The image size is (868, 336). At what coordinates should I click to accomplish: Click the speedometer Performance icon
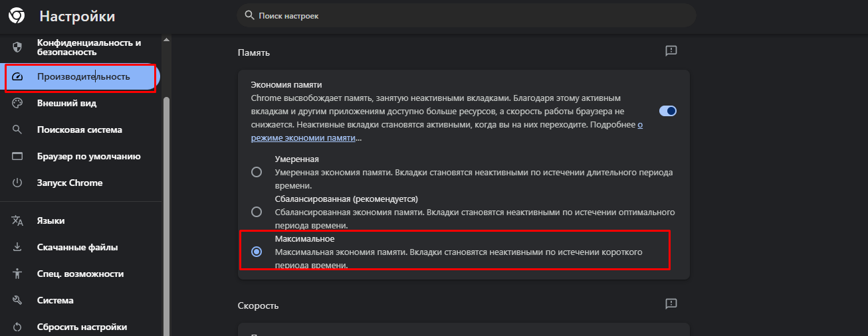[18, 77]
